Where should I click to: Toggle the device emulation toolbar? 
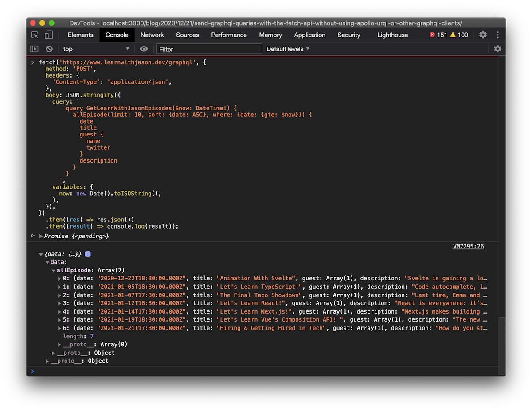(x=49, y=35)
